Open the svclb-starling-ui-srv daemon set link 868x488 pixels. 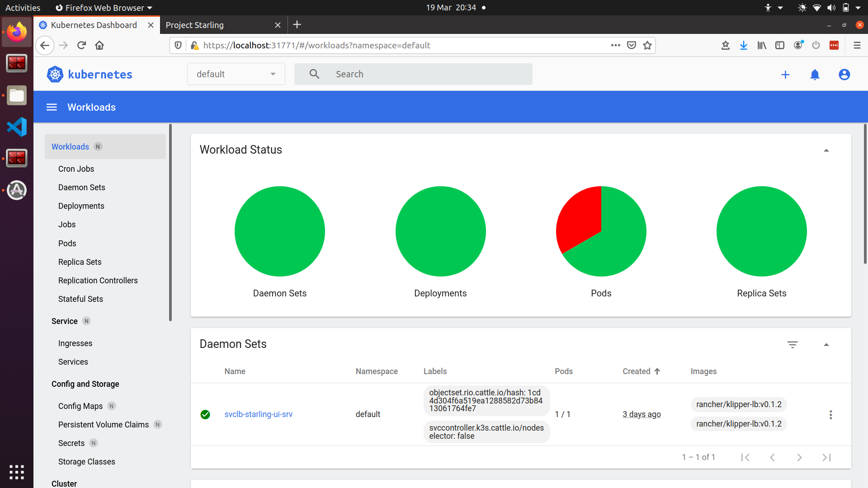pyautogui.click(x=258, y=414)
